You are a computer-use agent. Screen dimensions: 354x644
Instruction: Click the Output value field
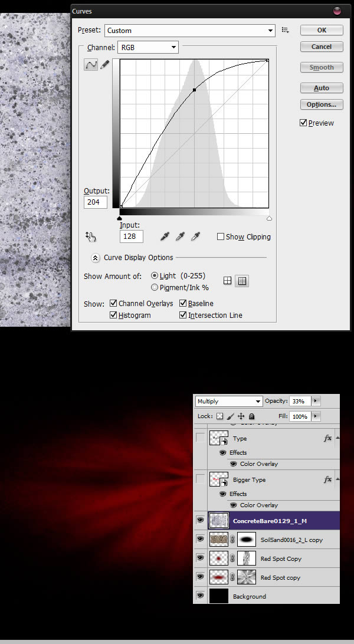tap(95, 202)
